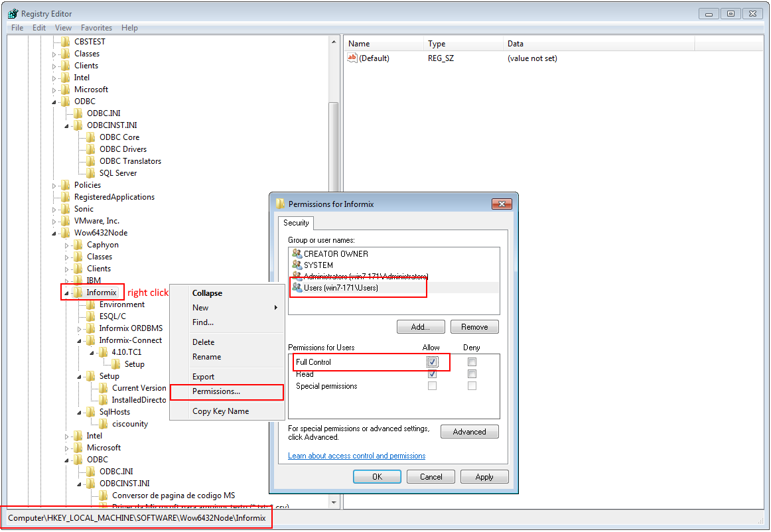Open the Edit menu
The width and height of the screenshot is (771, 532).
pyautogui.click(x=39, y=28)
